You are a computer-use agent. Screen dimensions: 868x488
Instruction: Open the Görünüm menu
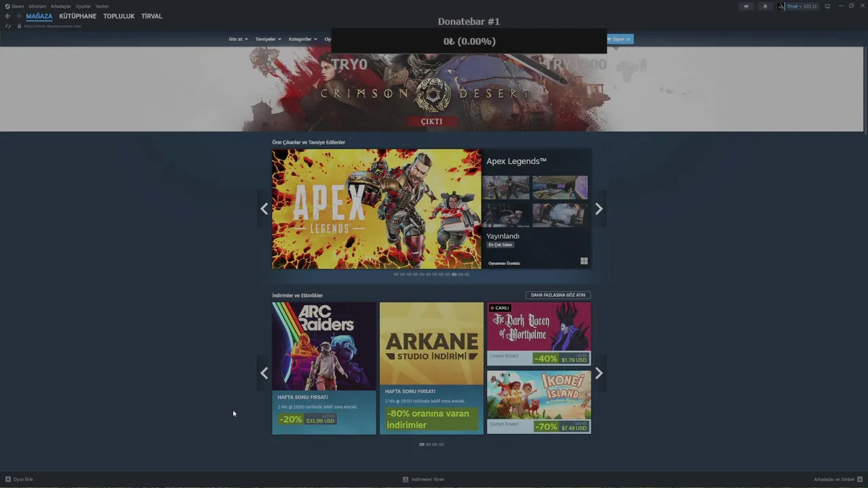click(37, 6)
